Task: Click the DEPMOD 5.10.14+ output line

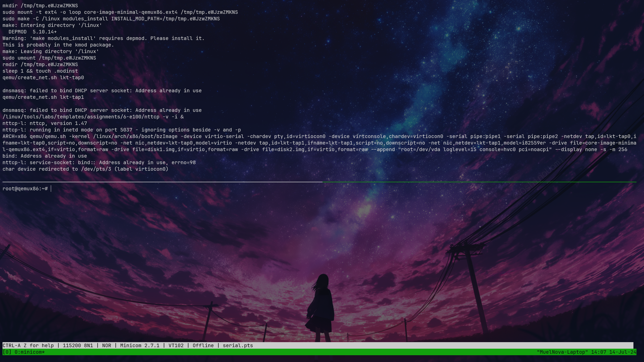Action: click(32, 32)
